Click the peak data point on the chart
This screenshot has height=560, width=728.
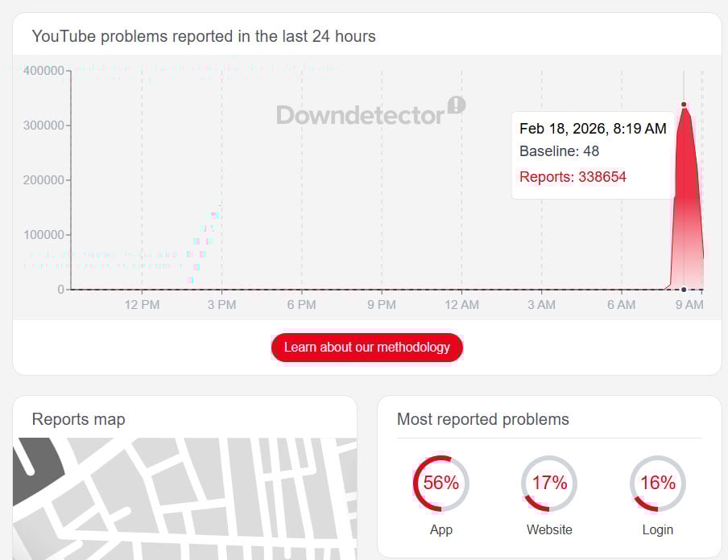[684, 105]
